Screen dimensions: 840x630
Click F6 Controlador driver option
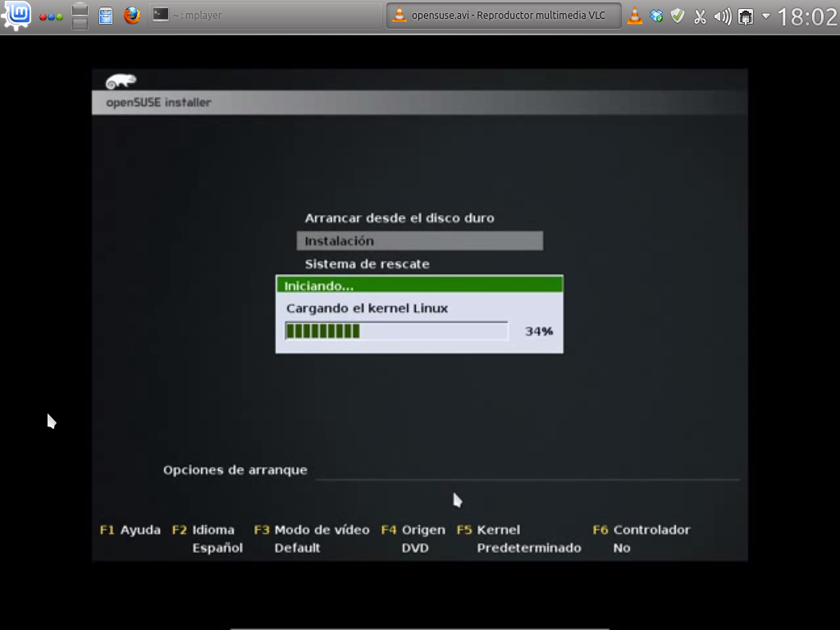click(x=641, y=530)
